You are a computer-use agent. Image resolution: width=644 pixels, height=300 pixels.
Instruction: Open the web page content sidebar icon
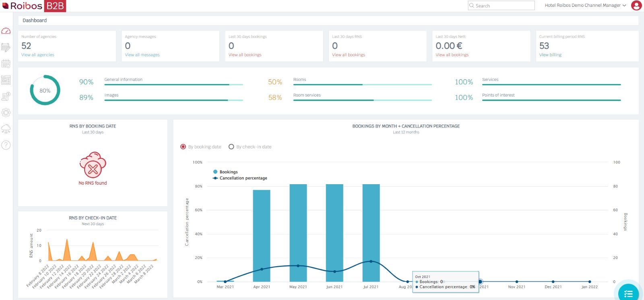(x=6, y=80)
